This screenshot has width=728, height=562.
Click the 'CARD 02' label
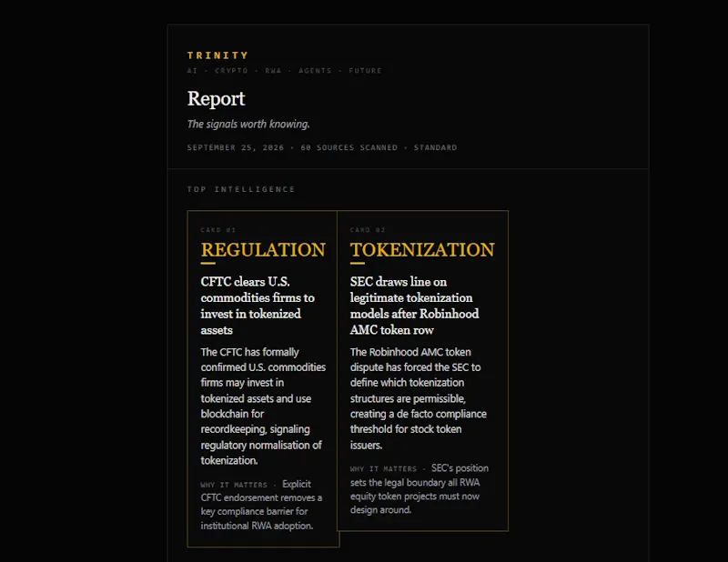tap(368, 230)
